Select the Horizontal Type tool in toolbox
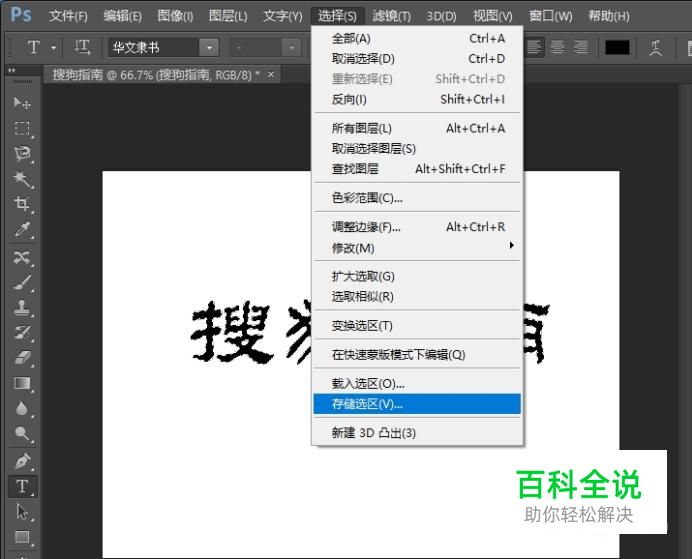Image resolution: width=692 pixels, height=559 pixels. point(22,486)
